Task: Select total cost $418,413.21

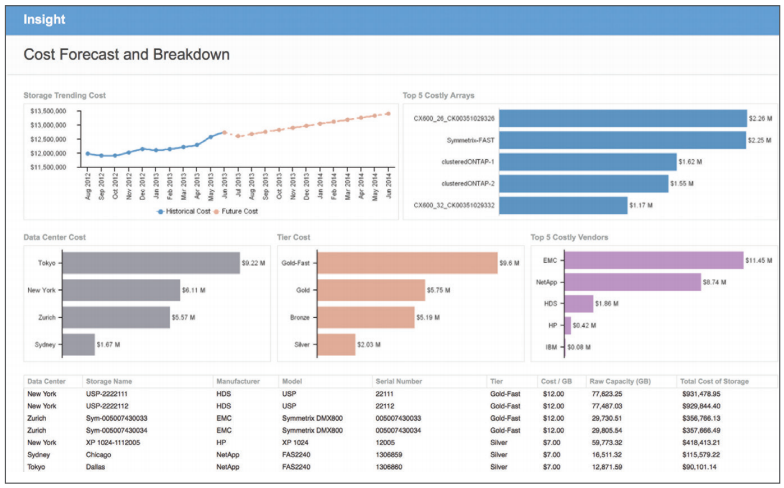Action: pyautogui.click(x=701, y=442)
